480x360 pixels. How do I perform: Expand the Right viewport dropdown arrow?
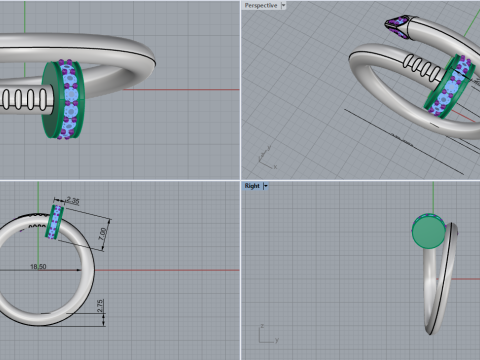tap(266, 186)
